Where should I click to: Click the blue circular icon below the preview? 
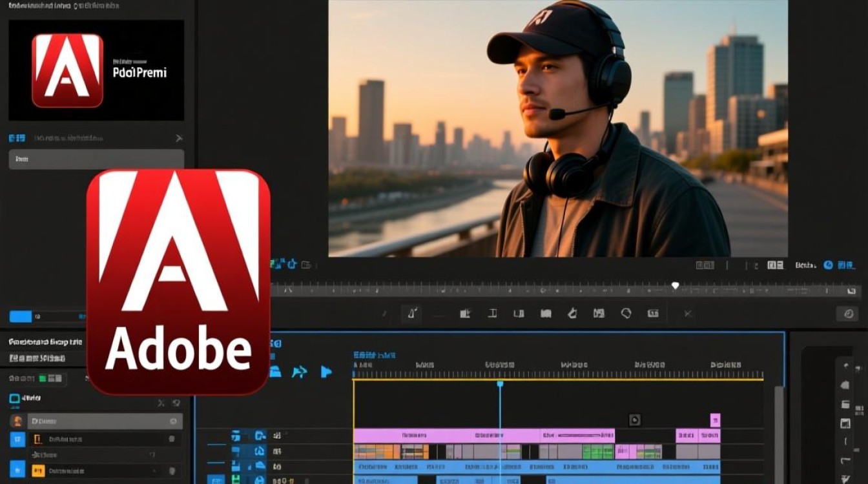point(829,265)
